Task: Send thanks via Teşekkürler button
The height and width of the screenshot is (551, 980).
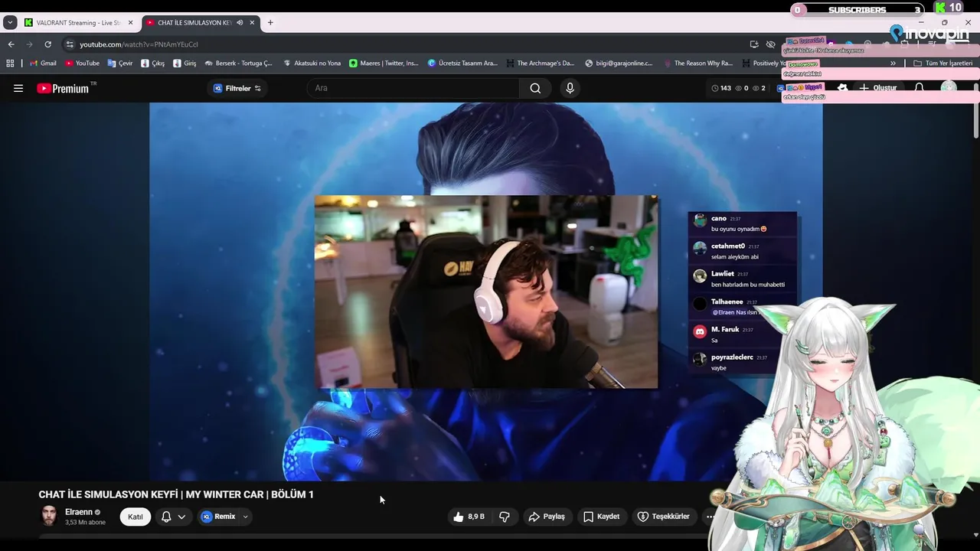Action: point(664,517)
